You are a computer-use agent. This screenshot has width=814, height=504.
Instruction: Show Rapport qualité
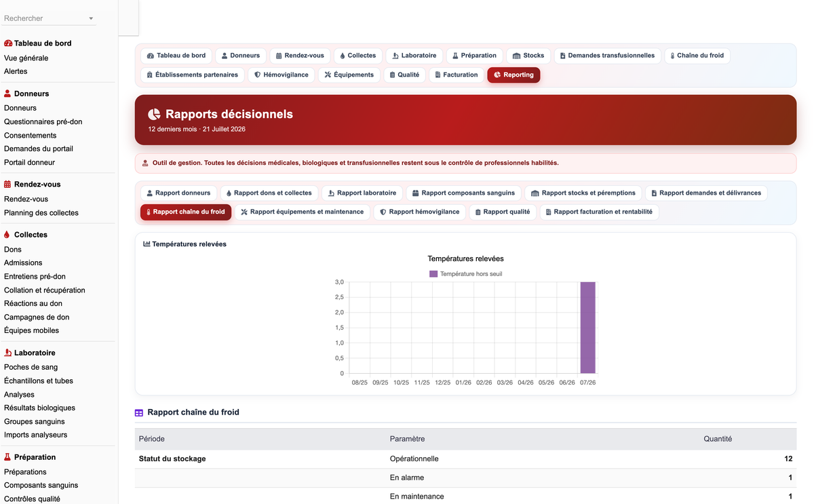(503, 212)
